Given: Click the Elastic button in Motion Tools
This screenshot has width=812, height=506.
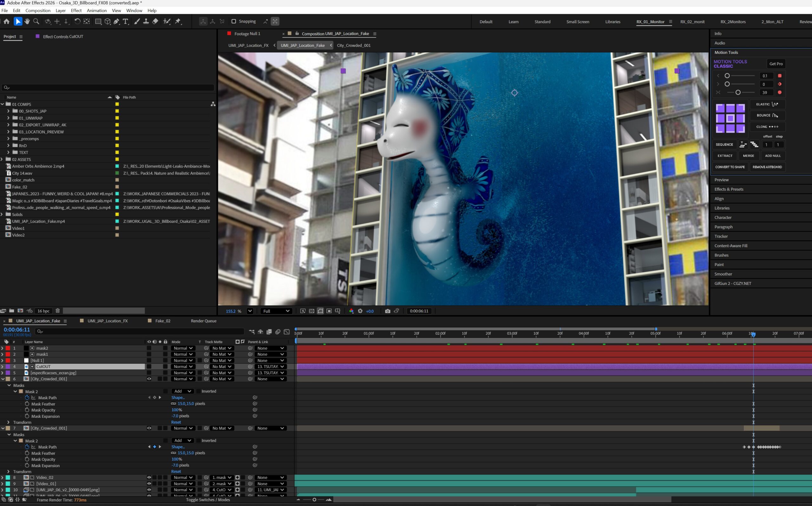Looking at the screenshot, I should point(767,104).
